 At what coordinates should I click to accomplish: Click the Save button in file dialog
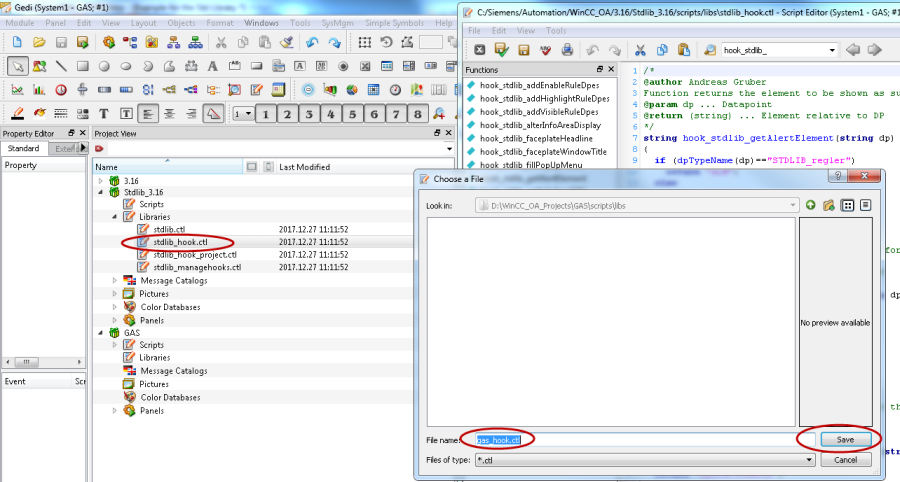coord(845,440)
